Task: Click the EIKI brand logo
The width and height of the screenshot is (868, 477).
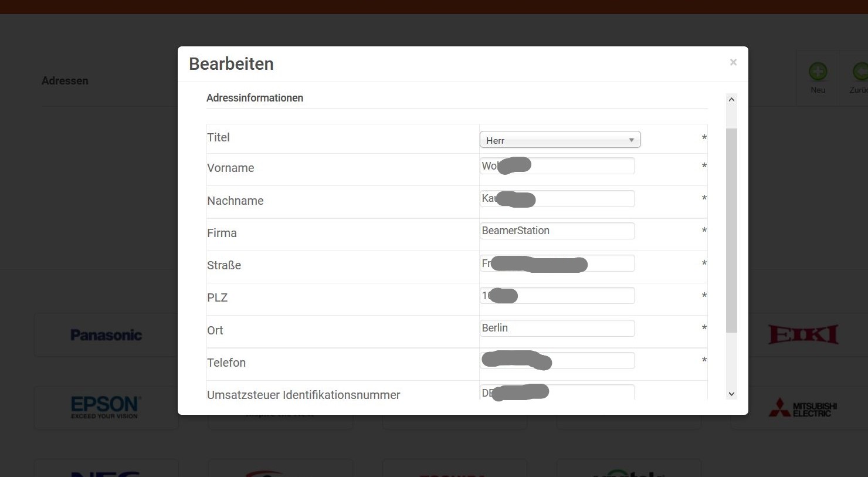Action: point(803,334)
